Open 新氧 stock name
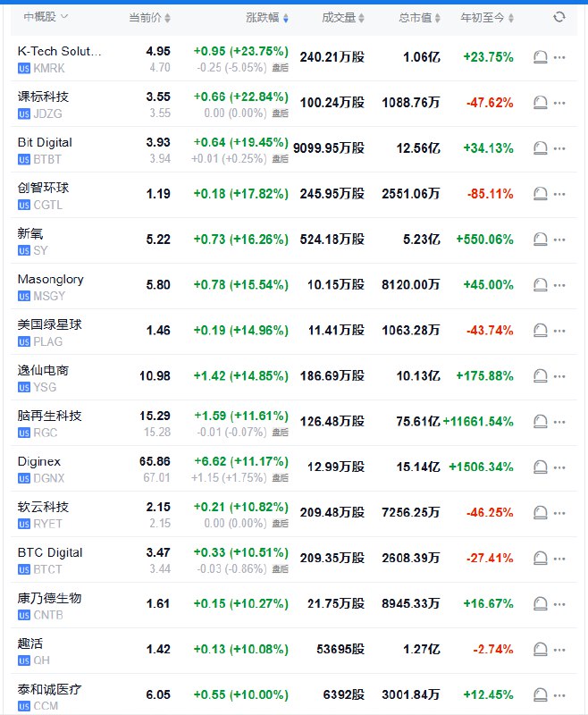 [30, 233]
